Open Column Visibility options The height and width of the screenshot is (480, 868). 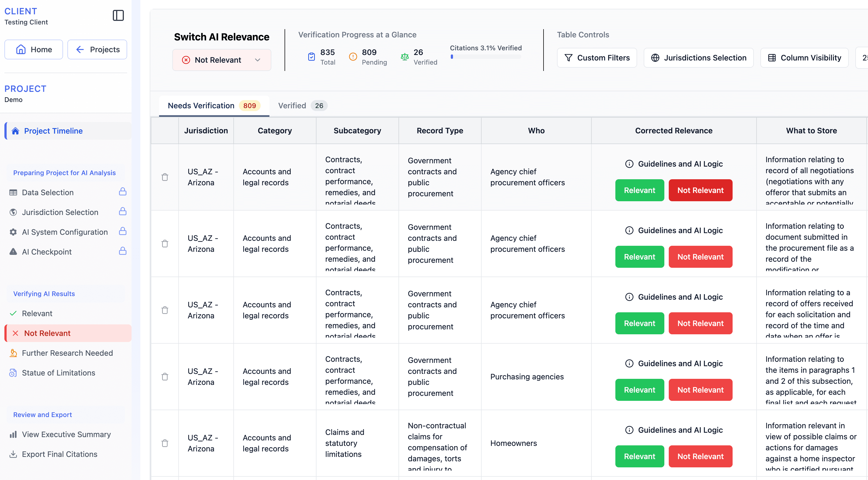[804, 58]
